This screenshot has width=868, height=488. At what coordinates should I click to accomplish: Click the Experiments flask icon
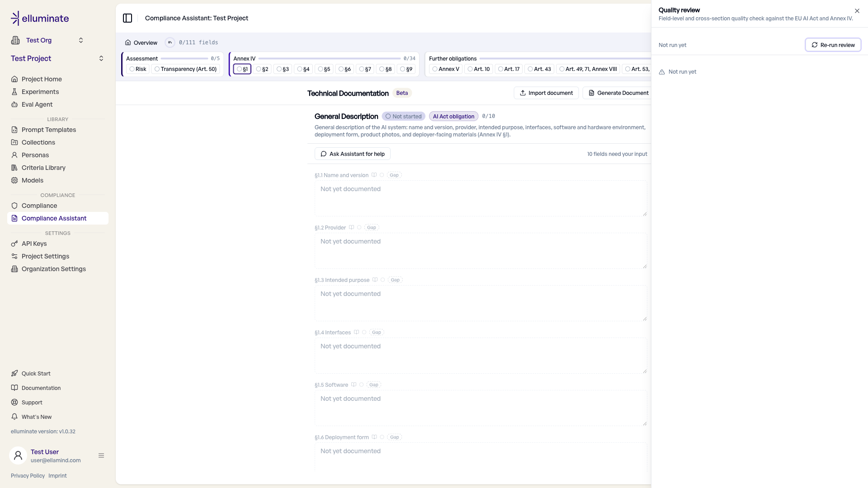[14, 92]
